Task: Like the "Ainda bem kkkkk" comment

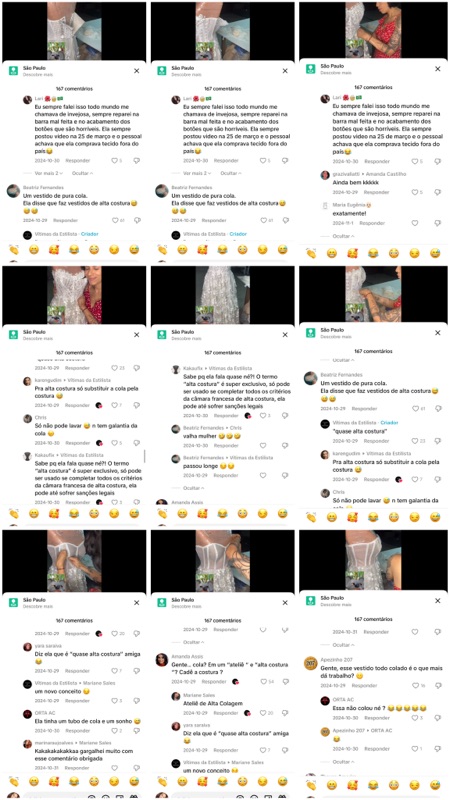Action: pyautogui.click(x=415, y=192)
